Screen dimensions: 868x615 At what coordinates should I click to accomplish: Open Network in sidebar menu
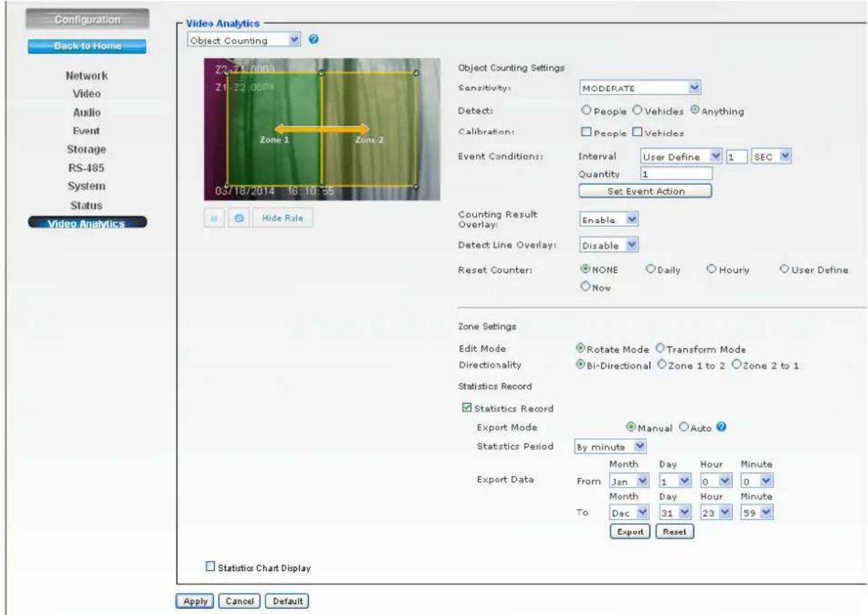(x=88, y=75)
